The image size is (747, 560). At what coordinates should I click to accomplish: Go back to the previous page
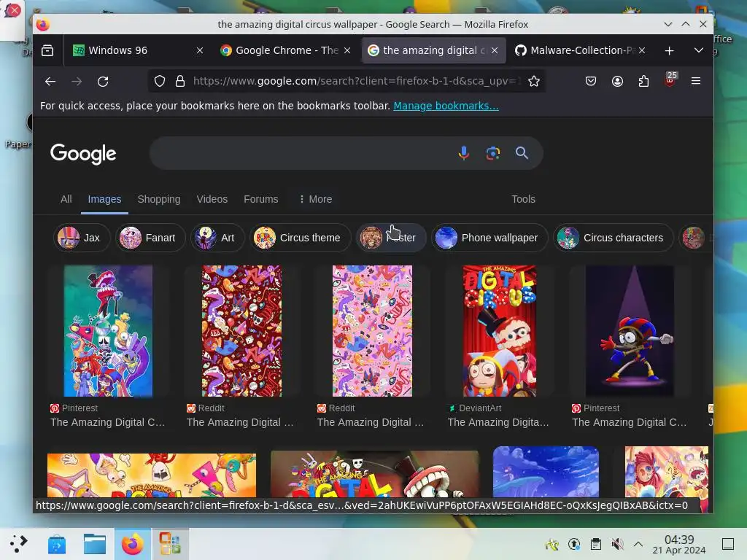[50, 82]
